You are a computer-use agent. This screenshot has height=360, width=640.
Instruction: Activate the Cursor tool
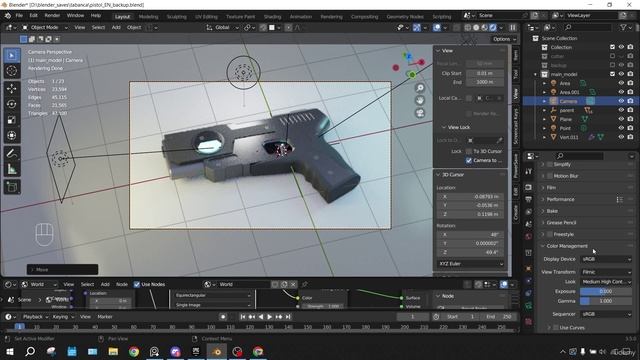point(12,71)
